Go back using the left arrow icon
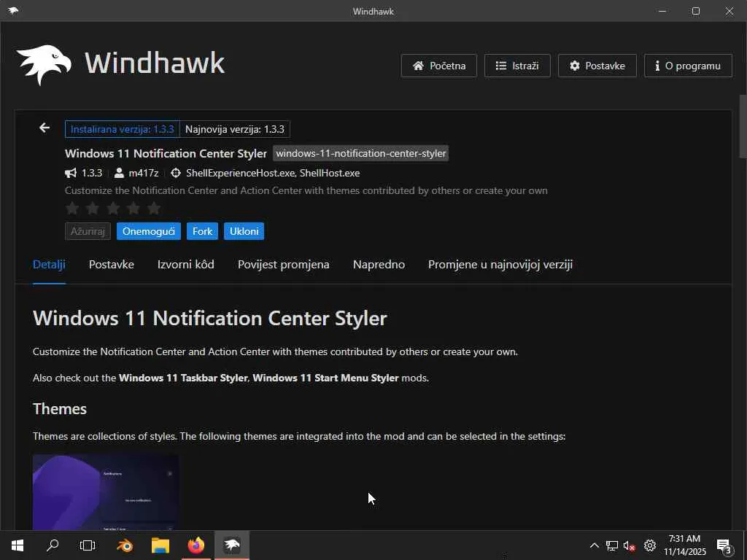 pos(44,128)
